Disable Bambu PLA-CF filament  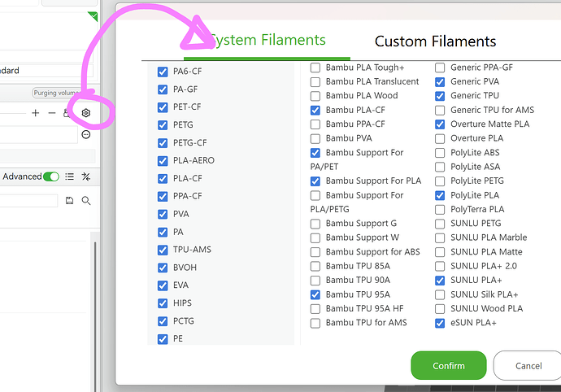click(315, 111)
